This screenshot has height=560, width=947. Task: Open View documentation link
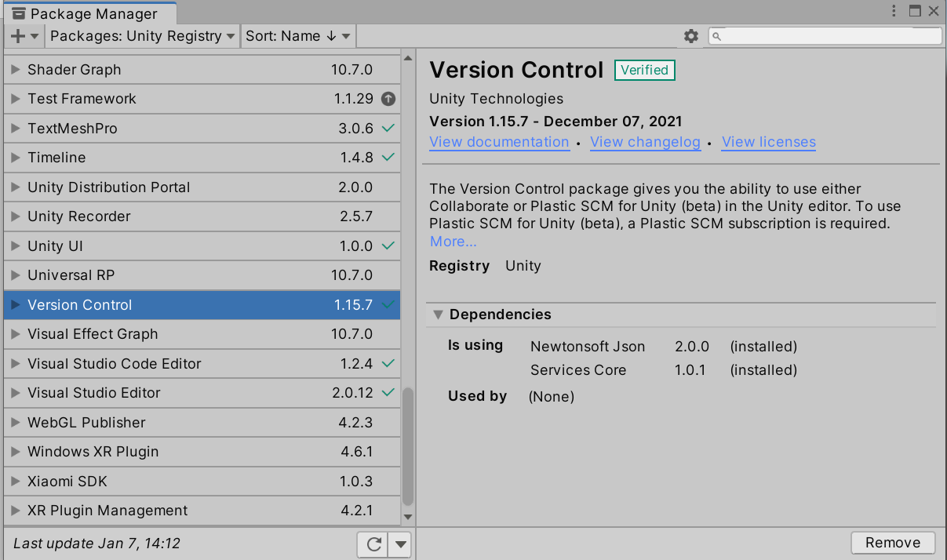coord(499,142)
